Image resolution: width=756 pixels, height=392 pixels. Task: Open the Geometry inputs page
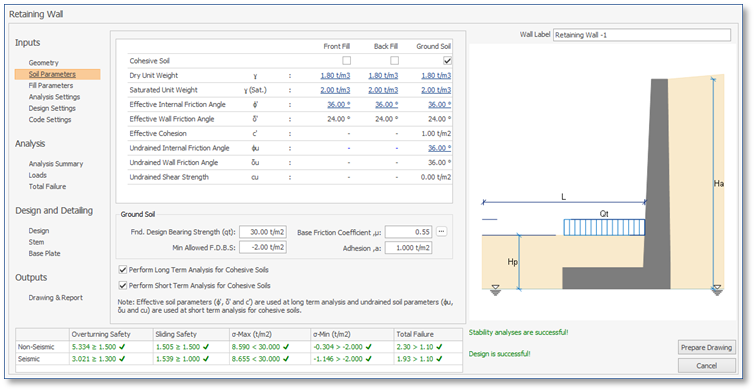(x=43, y=63)
